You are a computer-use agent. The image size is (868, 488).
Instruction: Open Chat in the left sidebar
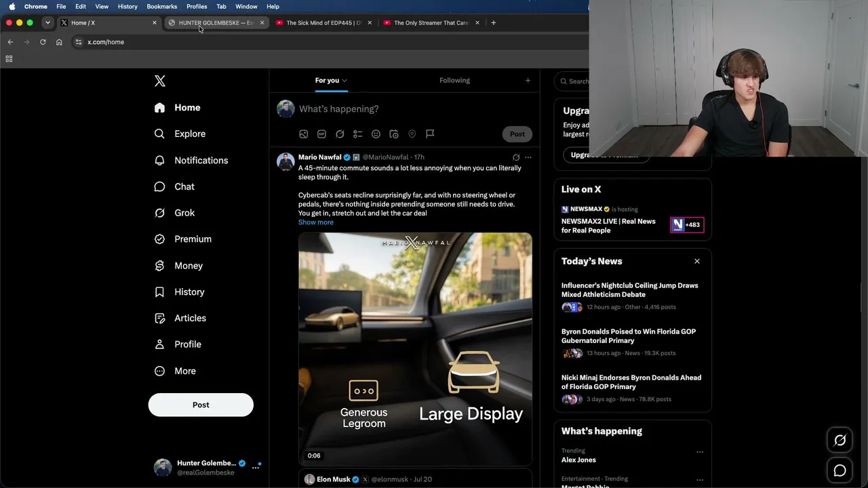pyautogui.click(x=174, y=186)
